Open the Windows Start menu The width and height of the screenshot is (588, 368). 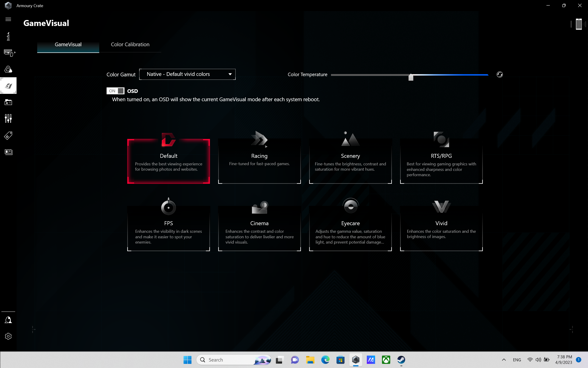tap(187, 360)
